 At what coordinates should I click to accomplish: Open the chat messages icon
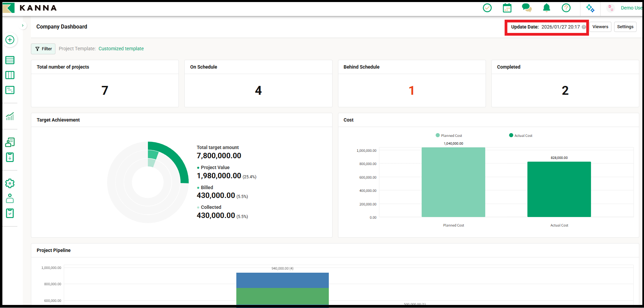527,8
